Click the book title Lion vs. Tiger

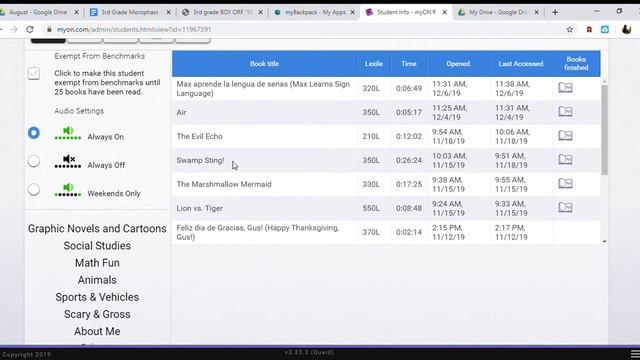[x=200, y=208]
